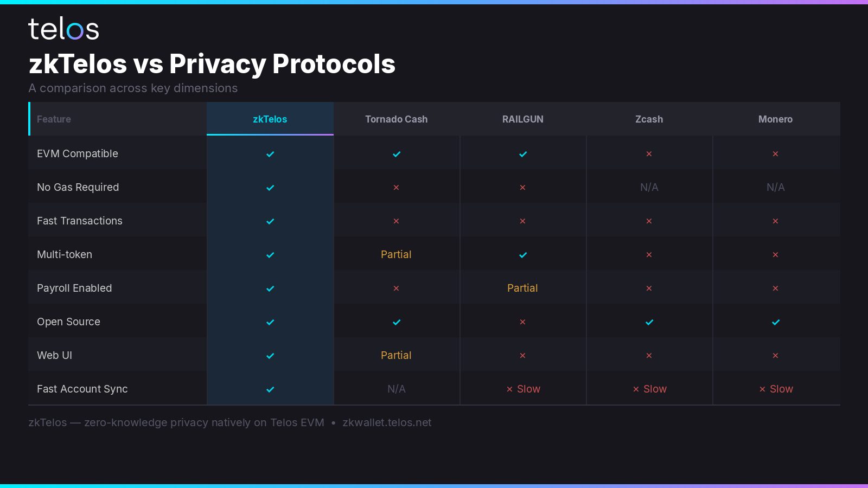Click RAILGUN Fast Account Sync Slow marker

tap(523, 389)
